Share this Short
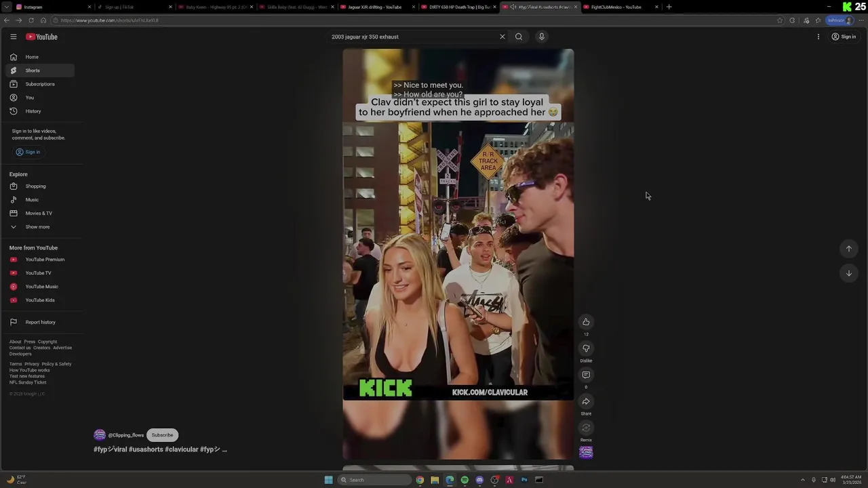The image size is (868, 488). [x=586, y=401]
